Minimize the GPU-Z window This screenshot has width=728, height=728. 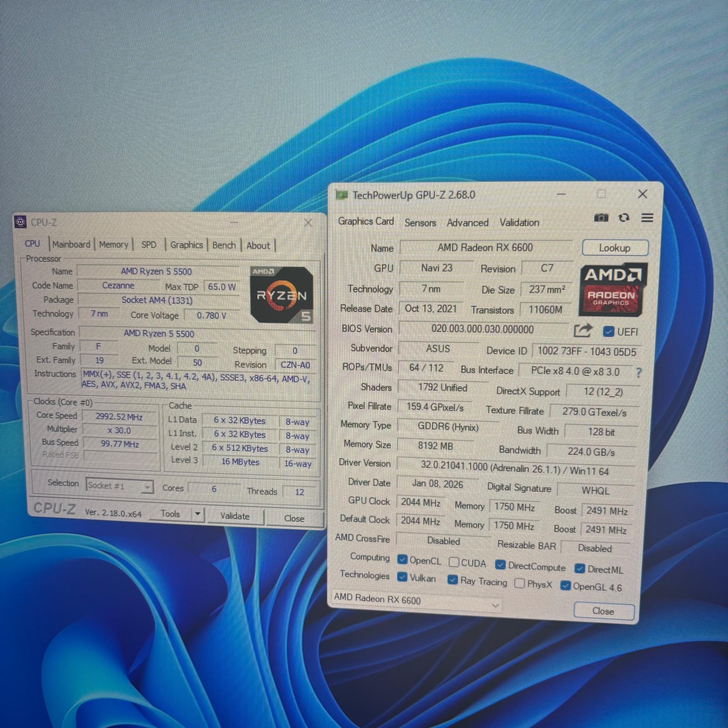coord(561,194)
